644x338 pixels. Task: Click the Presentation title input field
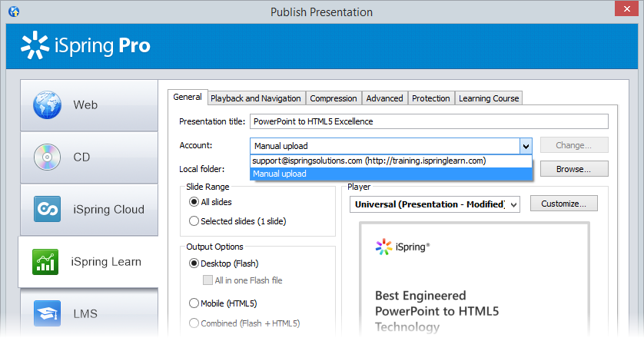pyautogui.click(x=429, y=121)
